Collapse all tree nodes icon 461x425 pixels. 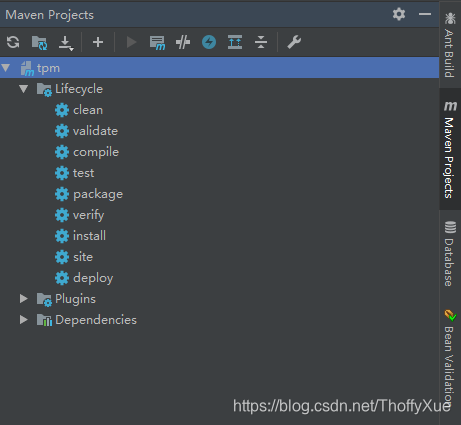point(261,42)
